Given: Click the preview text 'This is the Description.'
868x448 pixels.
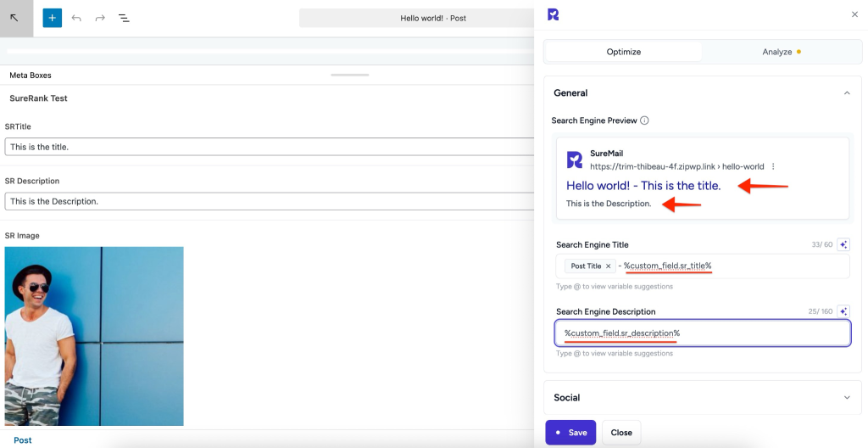Looking at the screenshot, I should [609, 204].
